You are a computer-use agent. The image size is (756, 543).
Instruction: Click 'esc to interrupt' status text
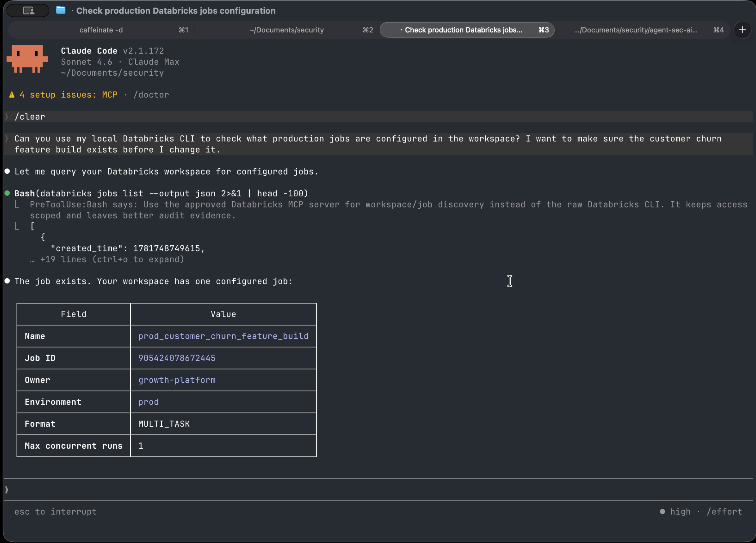pos(56,512)
